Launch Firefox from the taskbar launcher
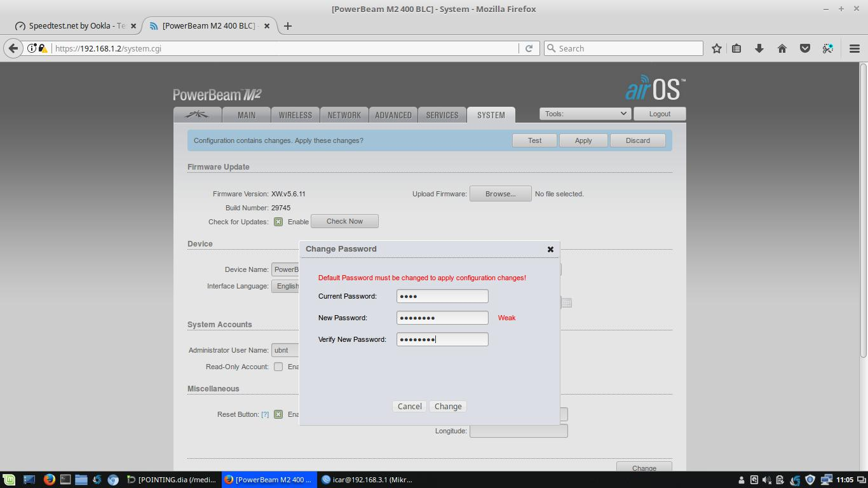 [x=49, y=480]
